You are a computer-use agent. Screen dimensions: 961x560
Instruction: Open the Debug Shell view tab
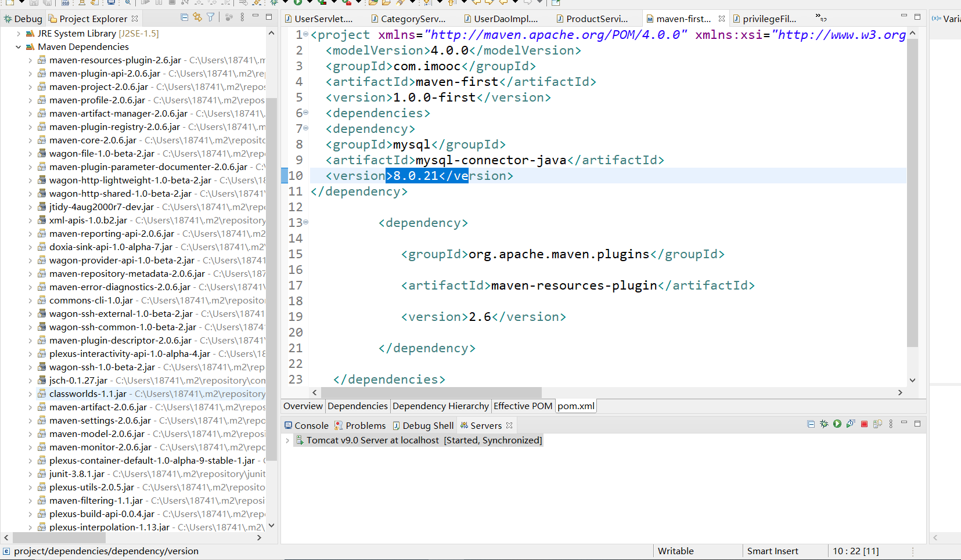(x=423, y=425)
